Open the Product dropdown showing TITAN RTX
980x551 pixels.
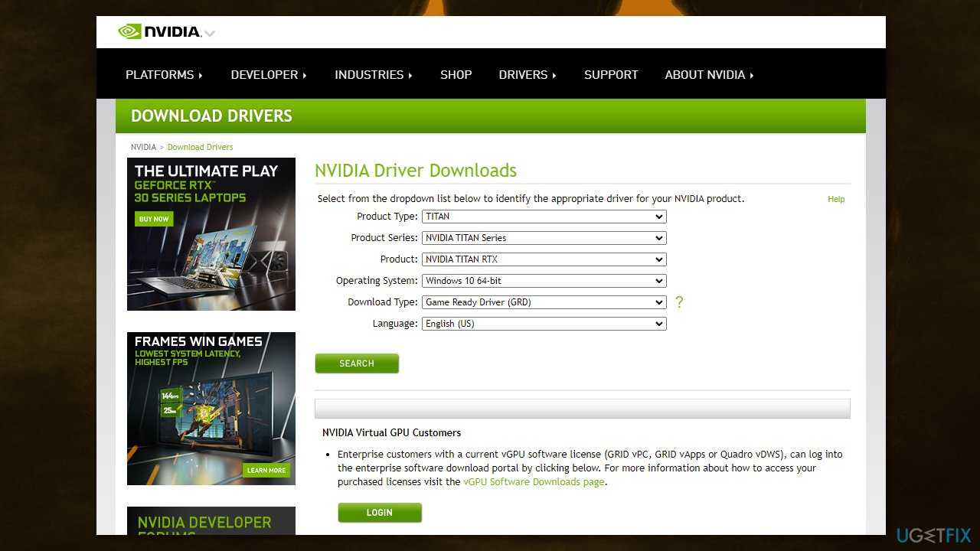[544, 259]
